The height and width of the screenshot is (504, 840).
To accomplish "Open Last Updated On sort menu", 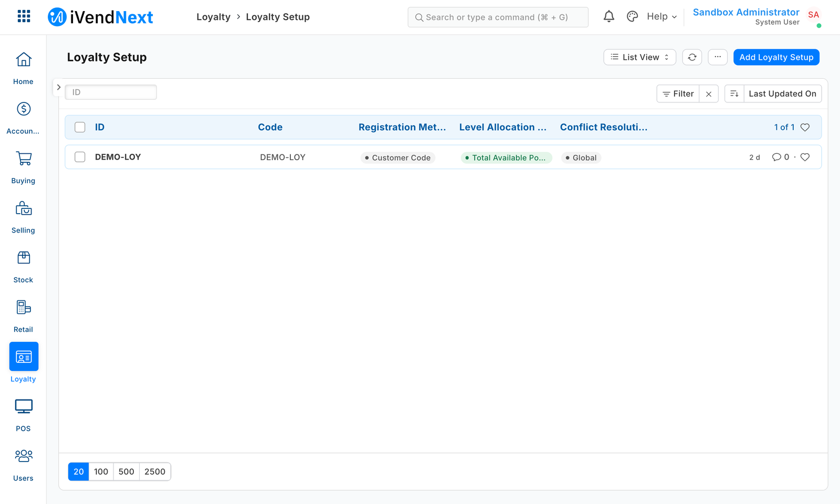I will click(782, 94).
